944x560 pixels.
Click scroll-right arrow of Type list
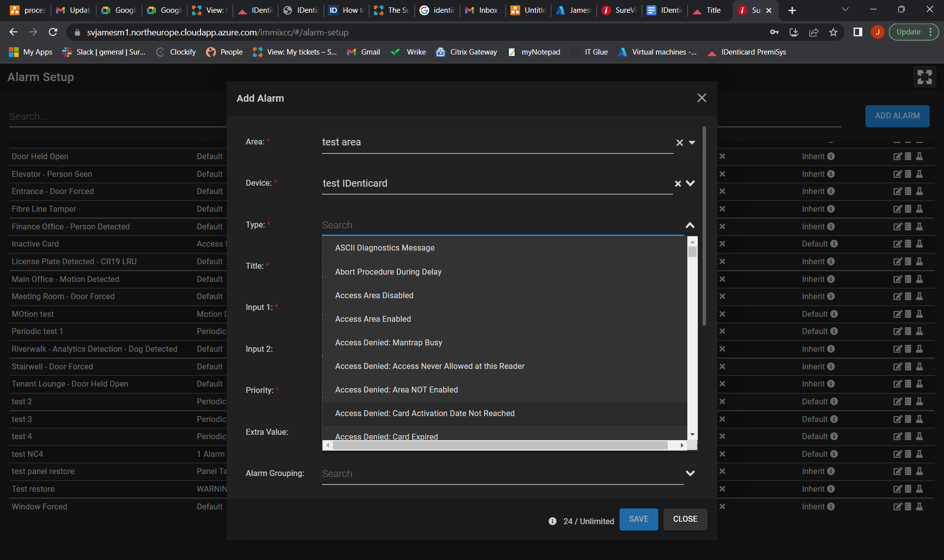tap(682, 445)
